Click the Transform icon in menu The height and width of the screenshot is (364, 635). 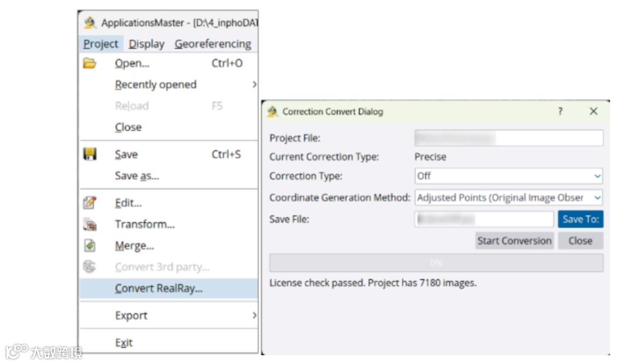[89, 224]
